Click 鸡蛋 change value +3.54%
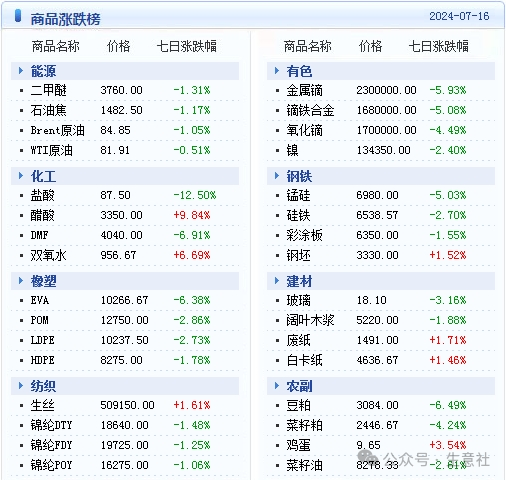506x480 pixels. tap(448, 445)
